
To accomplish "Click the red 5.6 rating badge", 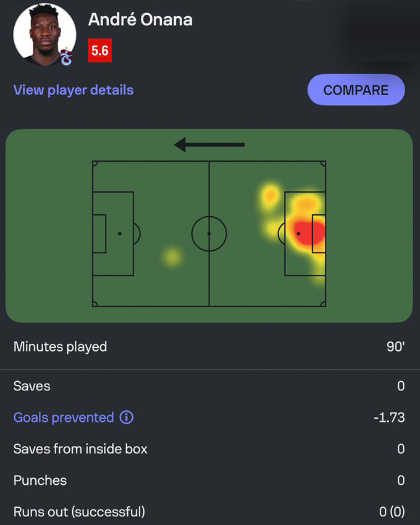I will (x=99, y=51).
